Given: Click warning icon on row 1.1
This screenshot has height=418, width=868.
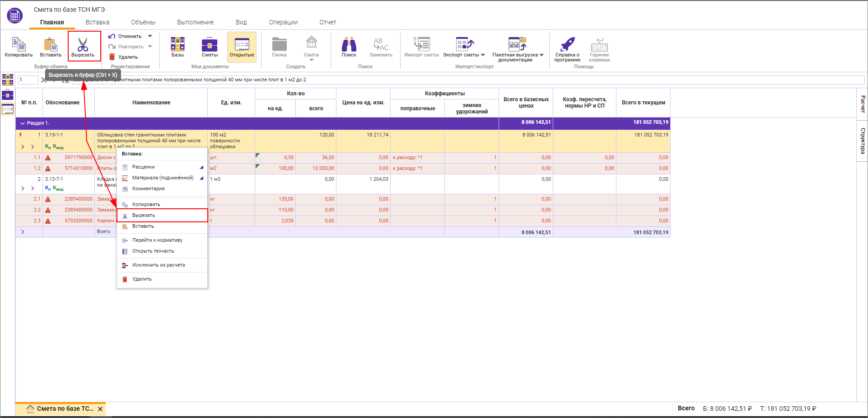Looking at the screenshot, I should click(x=48, y=158).
